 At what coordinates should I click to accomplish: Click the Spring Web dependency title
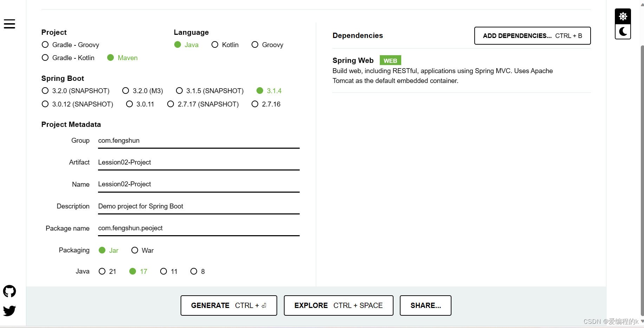pos(353,60)
